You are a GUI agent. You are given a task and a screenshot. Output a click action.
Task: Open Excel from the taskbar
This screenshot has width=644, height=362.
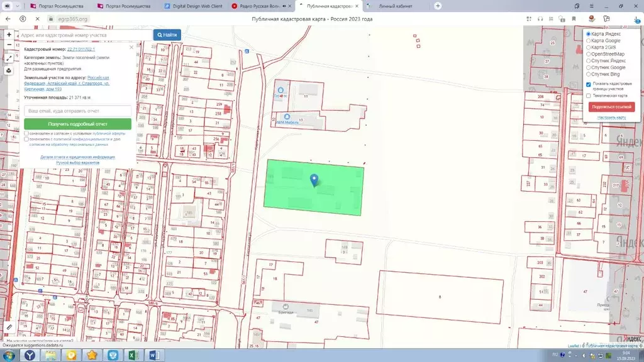pos(133,355)
